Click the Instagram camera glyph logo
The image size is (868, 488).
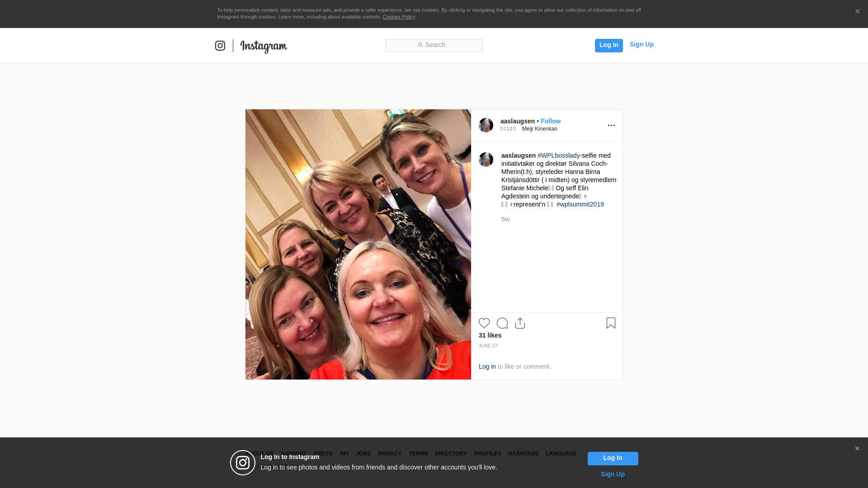pos(220,46)
